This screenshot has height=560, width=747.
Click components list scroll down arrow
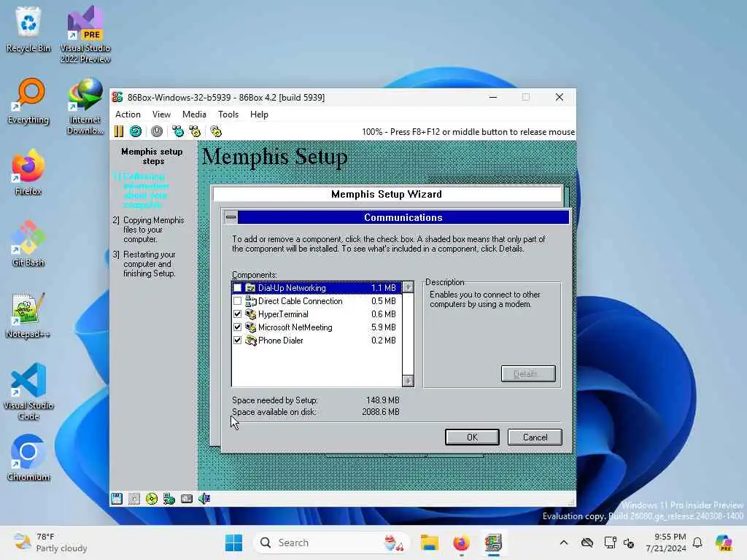pos(408,381)
